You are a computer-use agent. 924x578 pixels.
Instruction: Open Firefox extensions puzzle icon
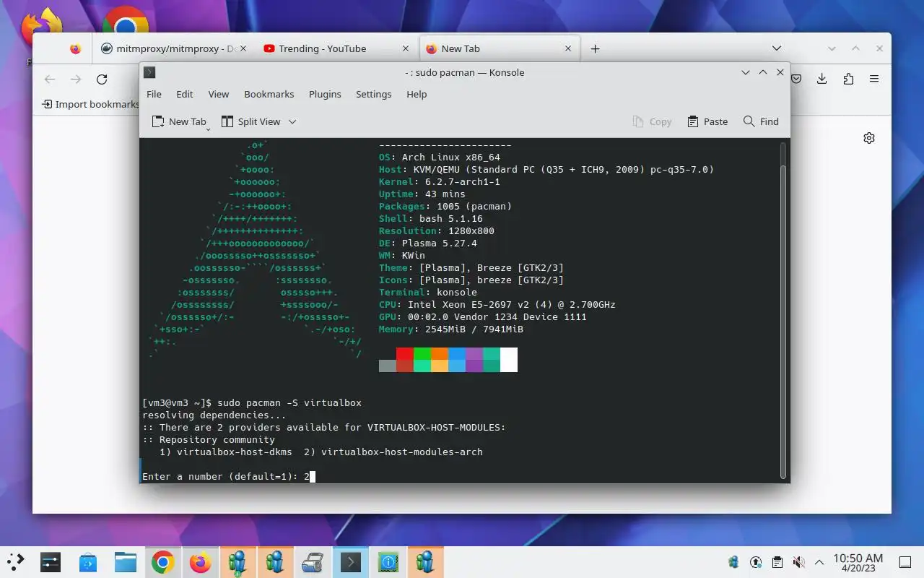(848, 79)
